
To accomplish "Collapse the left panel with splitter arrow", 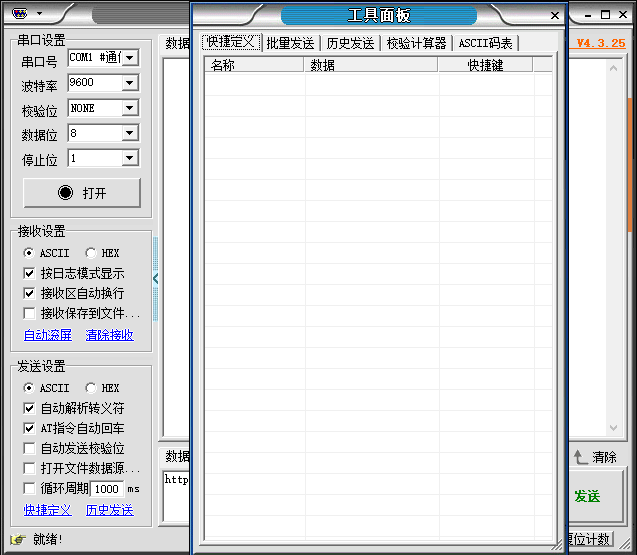I will coord(156,279).
